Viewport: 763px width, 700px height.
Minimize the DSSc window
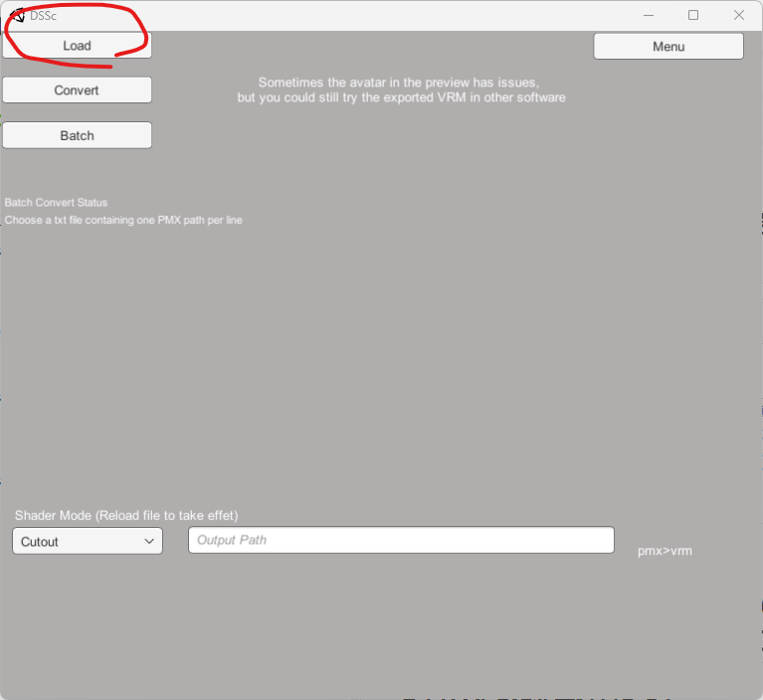[x=649, y=15]
